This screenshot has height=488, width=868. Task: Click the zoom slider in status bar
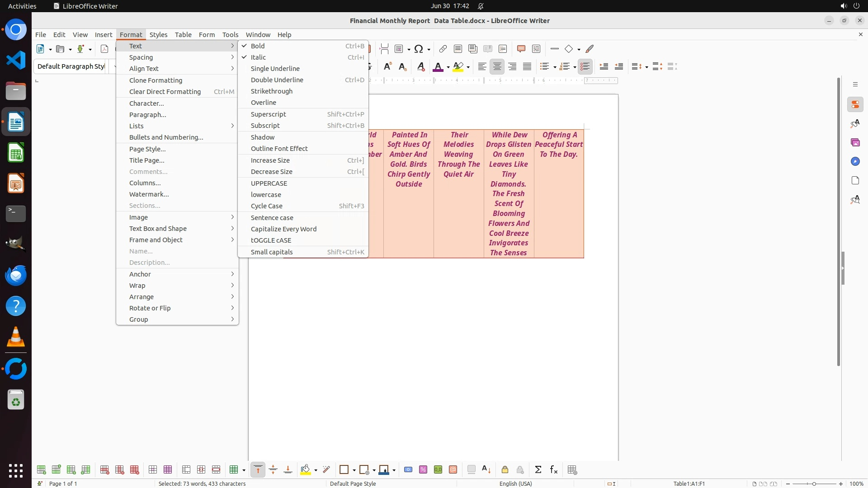[x=814, y=484]
